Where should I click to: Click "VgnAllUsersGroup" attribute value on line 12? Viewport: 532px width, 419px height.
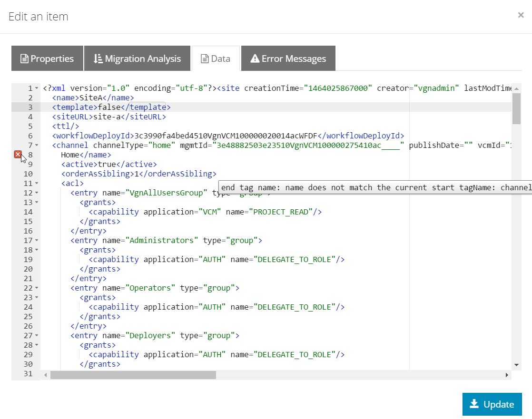(166, 193)
